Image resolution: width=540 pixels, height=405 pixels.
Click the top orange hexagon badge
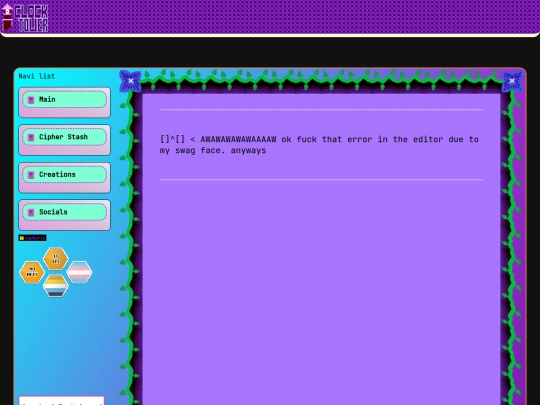pyautogui.click(x=55, y=258)
